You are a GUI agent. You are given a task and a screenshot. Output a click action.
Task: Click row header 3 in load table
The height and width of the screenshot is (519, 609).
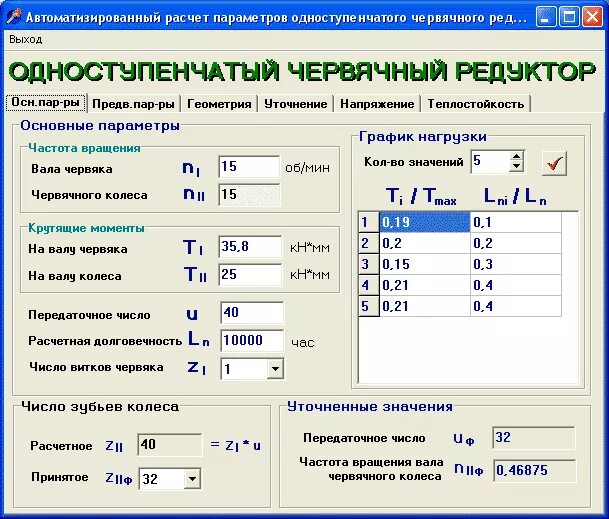[x=368, y=264]
